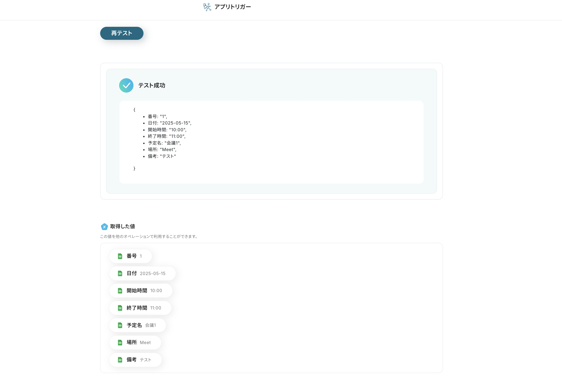Select the 日付 2025-05-15 value chip
The height and width of the screenshot is (392, 562).
coord(143,273)
